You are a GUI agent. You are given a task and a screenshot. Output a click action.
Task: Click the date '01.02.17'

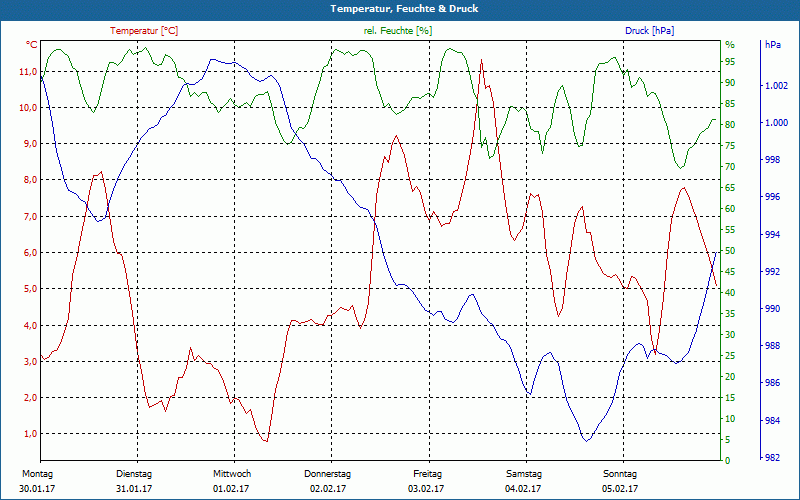[231, 489]
